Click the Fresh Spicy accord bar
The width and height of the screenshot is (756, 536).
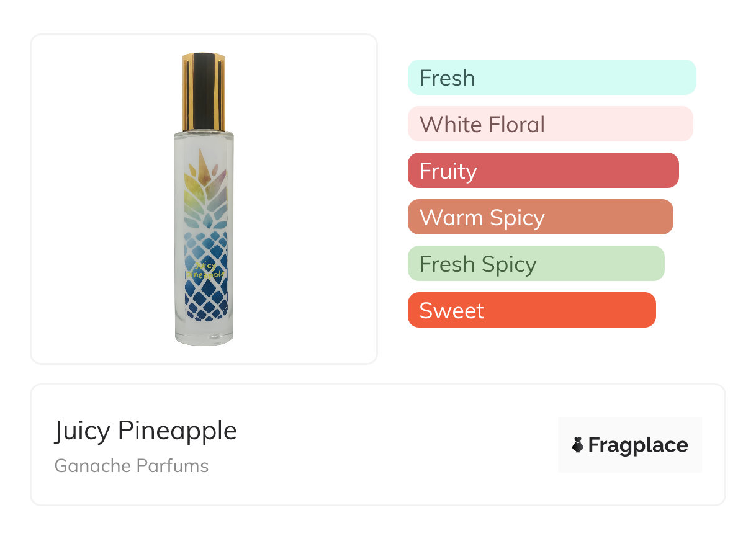(x=536, y=264)
